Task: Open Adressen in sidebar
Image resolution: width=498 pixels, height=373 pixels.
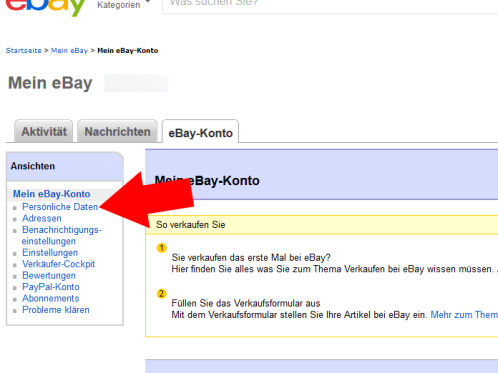Action: point(42,218)
